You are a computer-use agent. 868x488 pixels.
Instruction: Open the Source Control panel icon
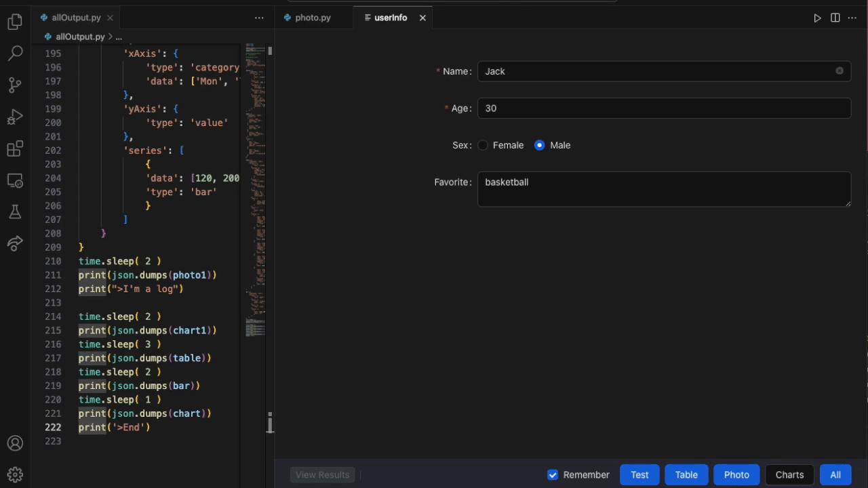[x=15, y=84]
